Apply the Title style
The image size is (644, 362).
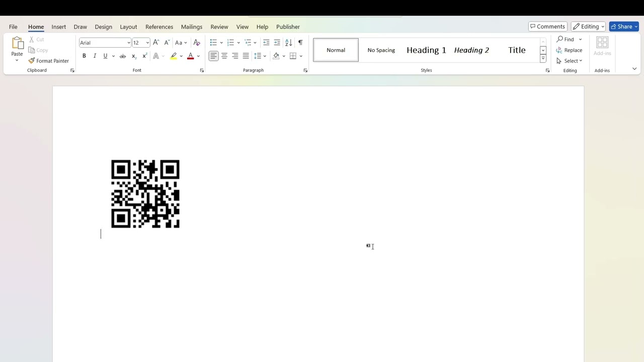coord(517,50)
